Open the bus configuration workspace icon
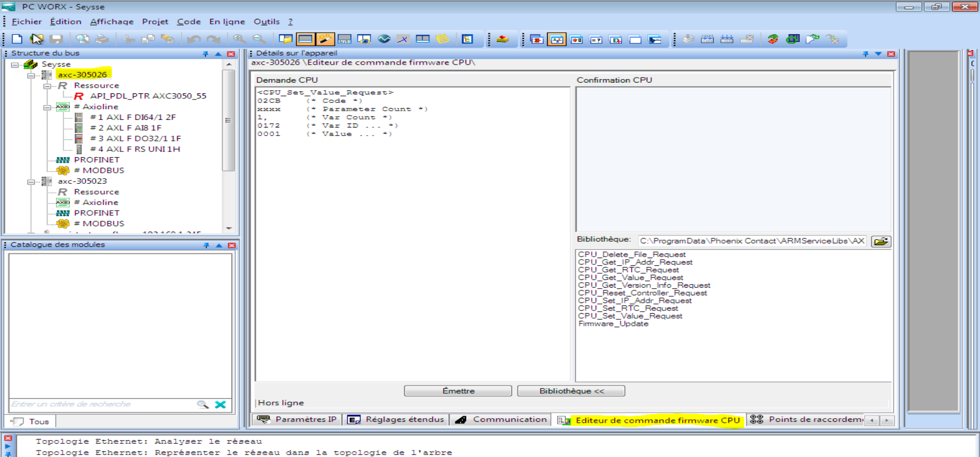The width and height of the screenshot is (980, 457). 305,39
